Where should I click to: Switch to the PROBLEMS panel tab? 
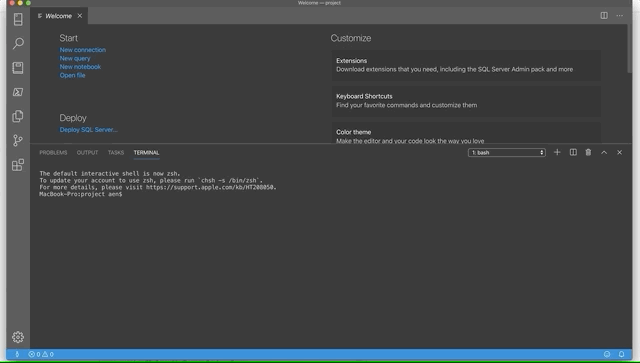[53, 152]
